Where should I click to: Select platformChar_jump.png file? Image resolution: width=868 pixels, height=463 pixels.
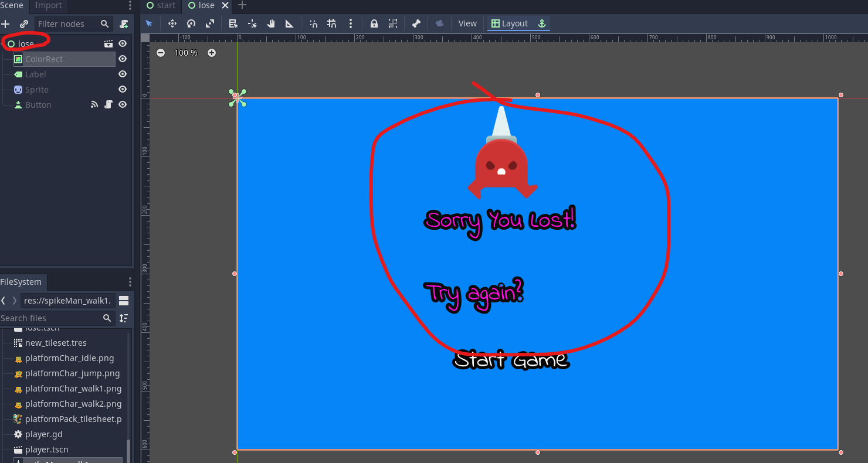pyautogui.click(x=72, y=373)
